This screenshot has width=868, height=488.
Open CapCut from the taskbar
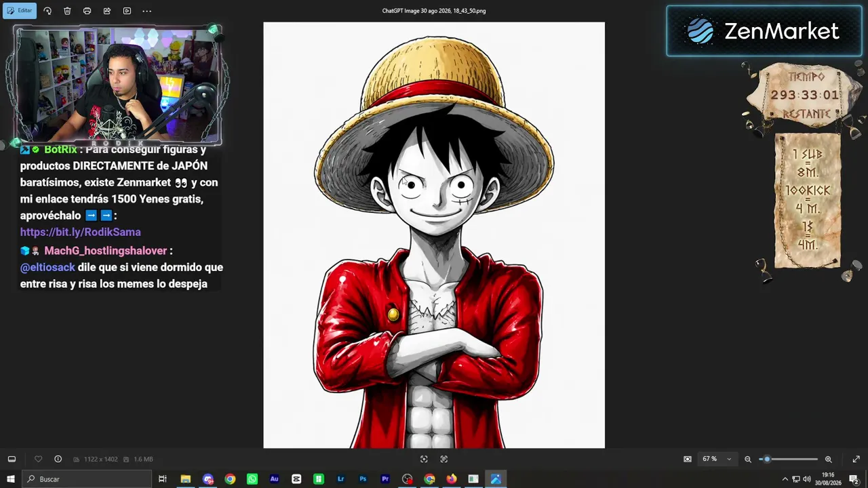296,479
